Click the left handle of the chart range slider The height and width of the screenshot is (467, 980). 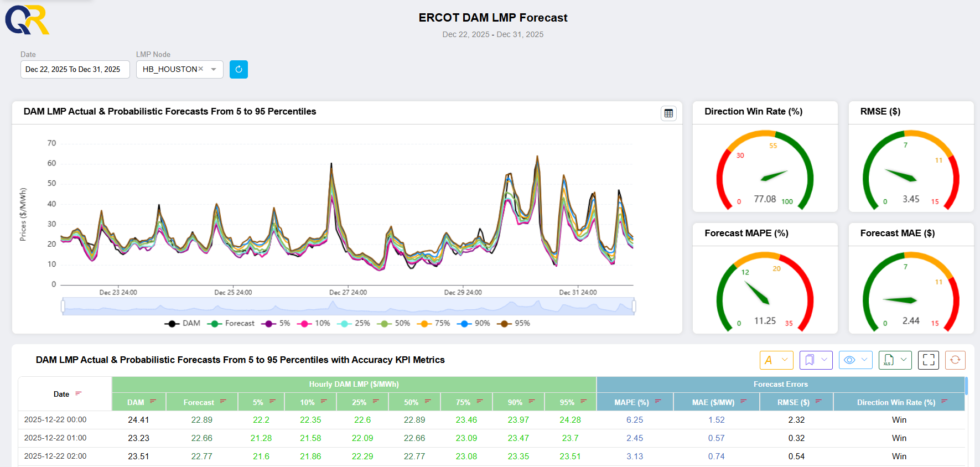[63, 306]
